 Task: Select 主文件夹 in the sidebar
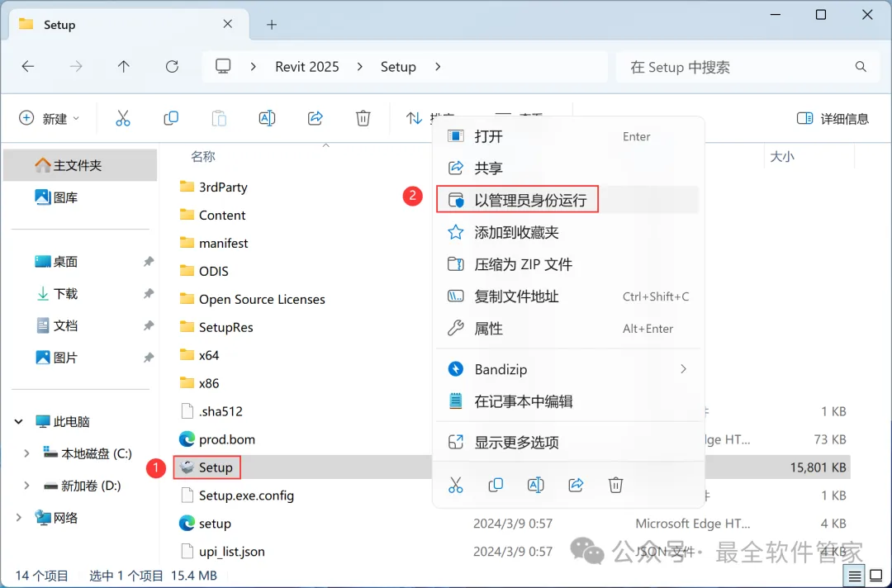coord(79,165)
